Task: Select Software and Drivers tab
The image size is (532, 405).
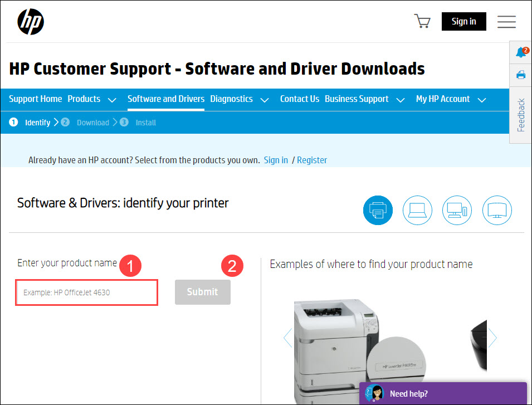Action: click(166, 99)
